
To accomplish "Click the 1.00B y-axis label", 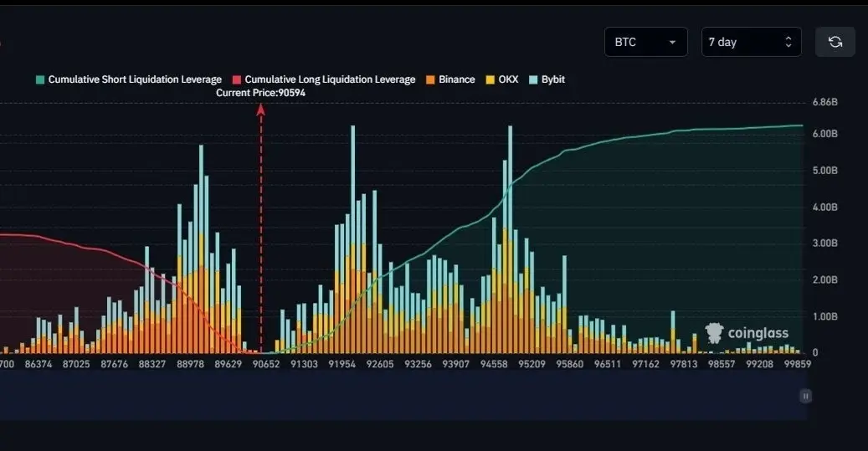I will (x=824, y=316).
